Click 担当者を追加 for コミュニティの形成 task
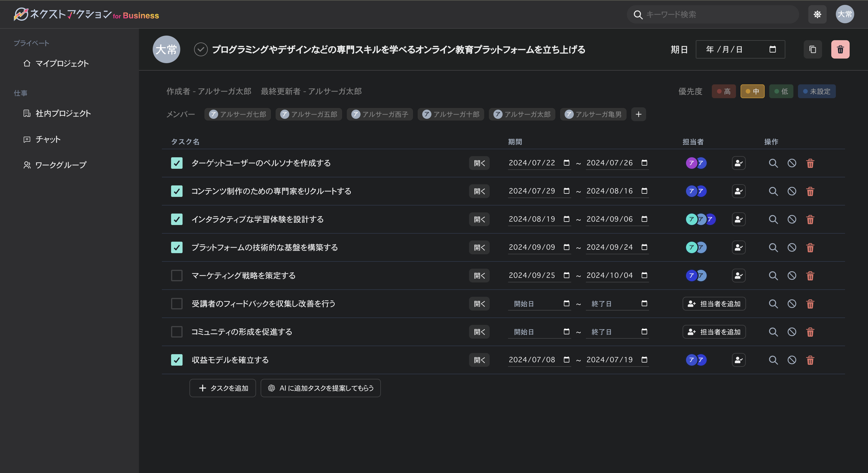 tap(714, 332)
